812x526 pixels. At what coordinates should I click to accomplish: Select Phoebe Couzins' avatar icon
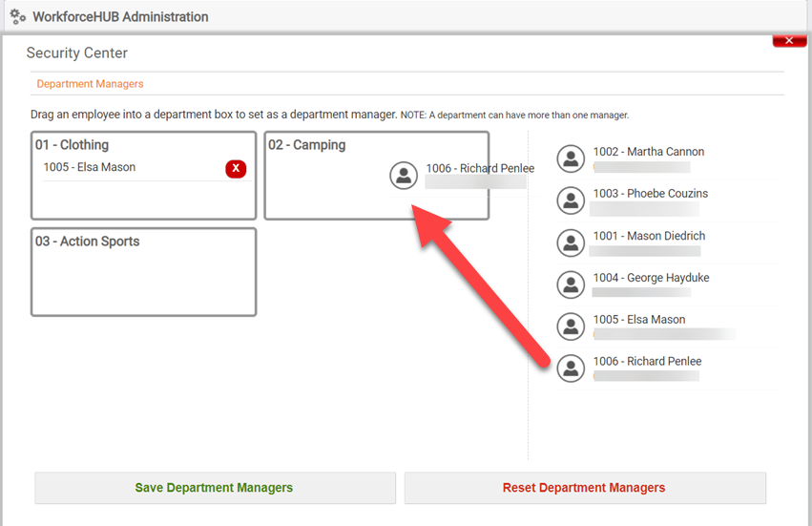(x=571, y=200)
